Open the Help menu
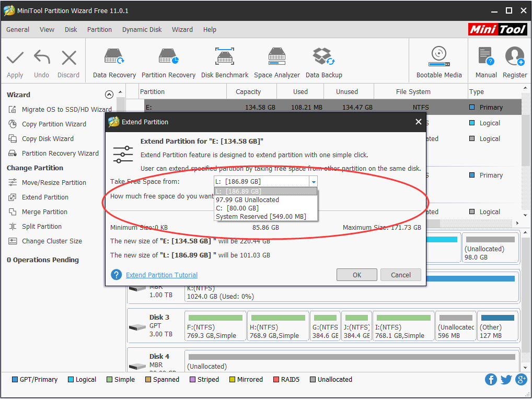The height and width of the screenshot is (399, 532). [210, 29]
